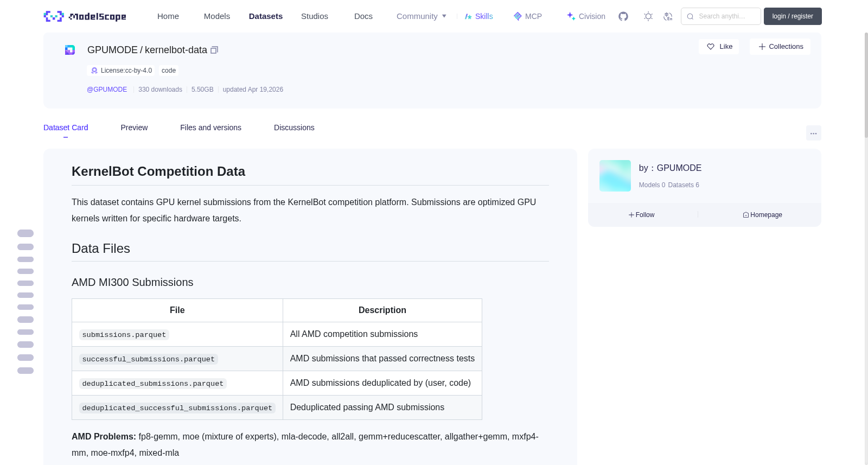
Task: Visit the GPUMODE Homepage link
Action: [x=763, y=215]
